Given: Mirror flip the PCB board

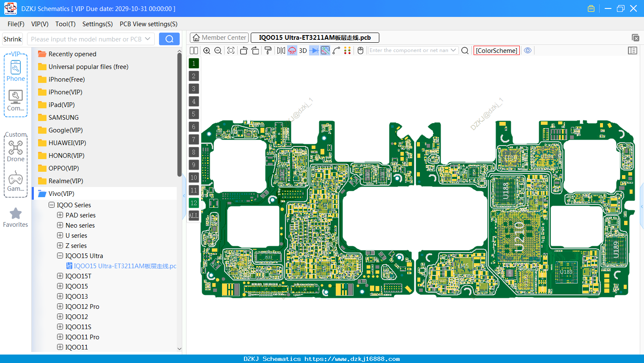Looking at the screenshot, I should (x=281, y=51).
